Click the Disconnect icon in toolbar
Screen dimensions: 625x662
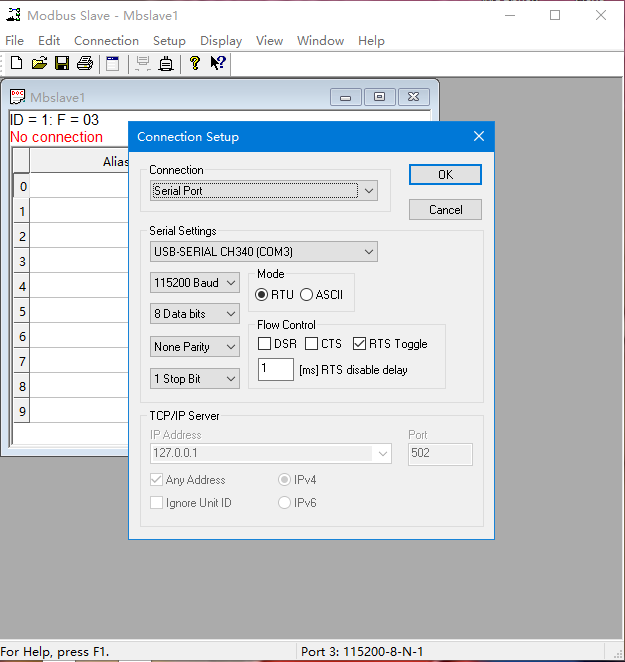166,63
